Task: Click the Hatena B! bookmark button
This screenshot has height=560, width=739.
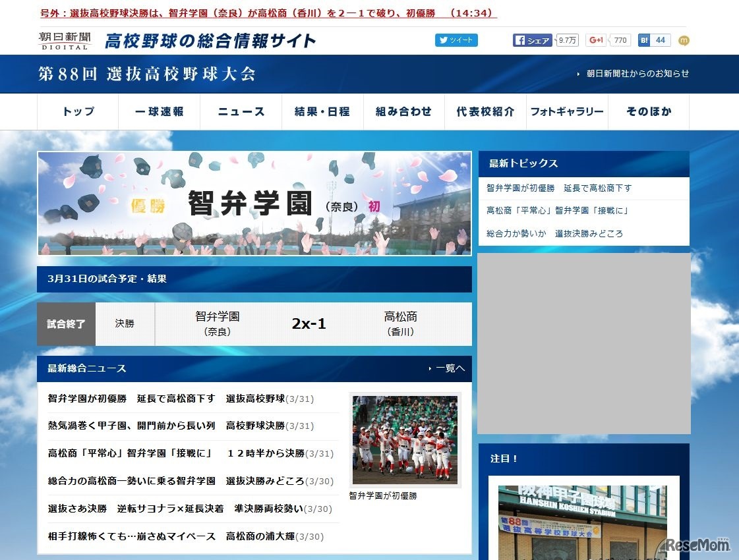Action: point(644,40)
